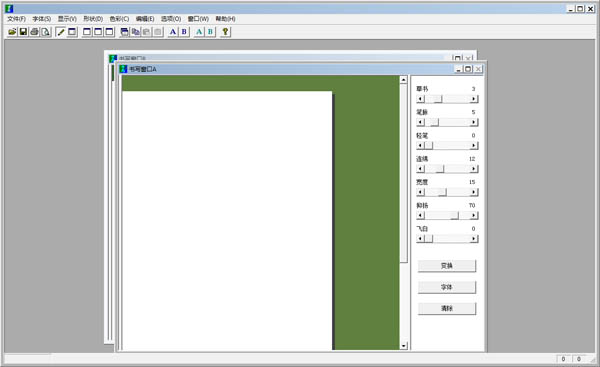Increase 轻笔 with its right arrow
This screenshot has height=367, width=600.
click(x=474, y=146)
